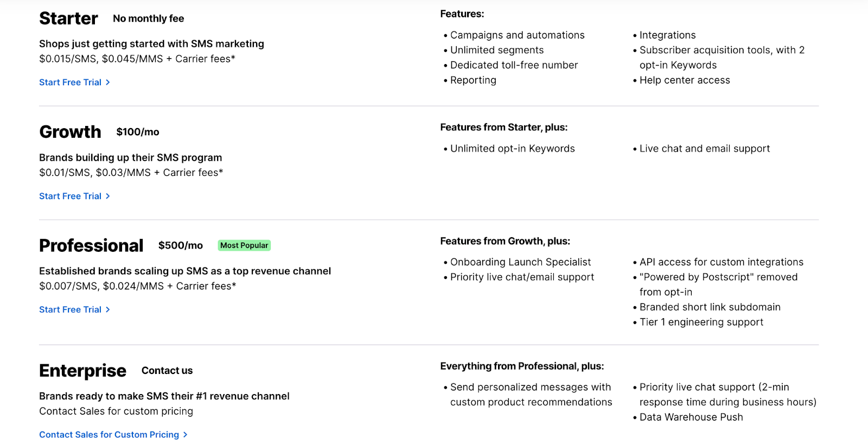Click the chevron after Contact Sales for Custom Pricing

coord(186,435)
